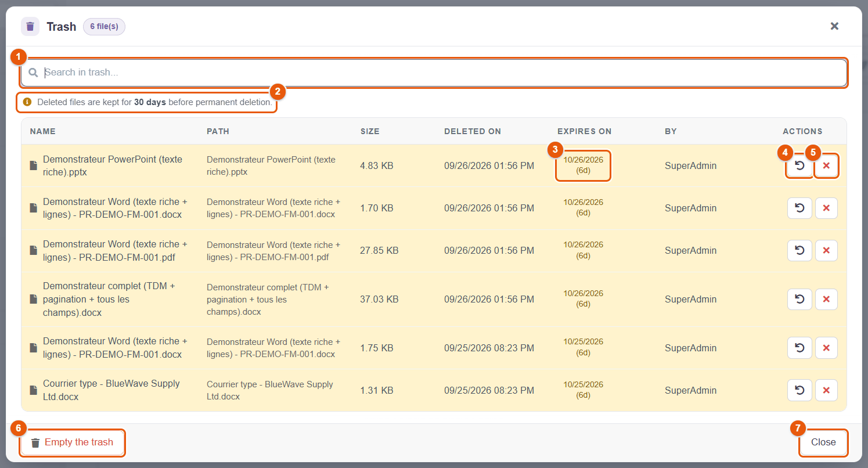
Task: Click the magnifier icon in the search box
Action: 33,73
